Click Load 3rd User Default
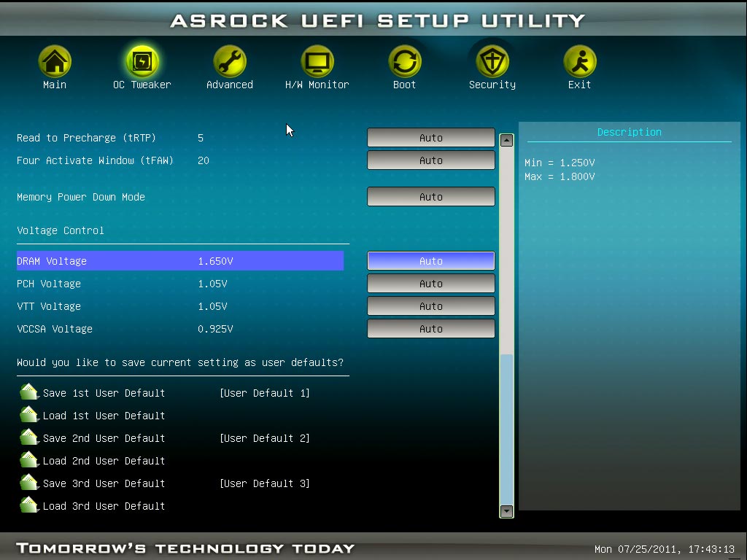Image resolution: width=747 pixels, height=560 pixels. tap(104, 506)
